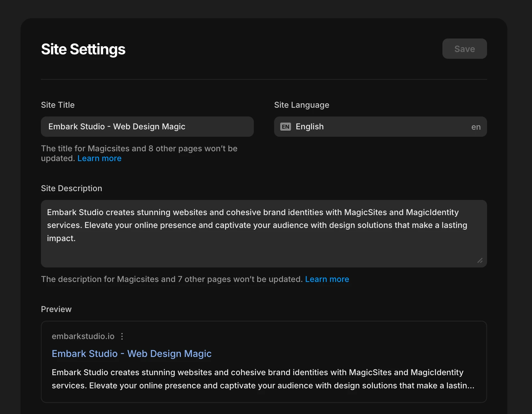The width and height of the screenshot is (532, 414).
Task: Click the Save button
Action: (464, 49)
